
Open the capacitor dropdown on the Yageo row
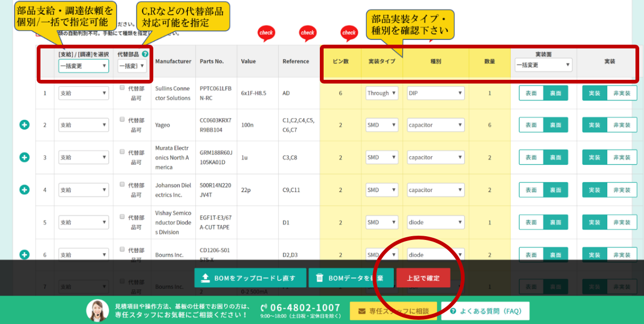click(436, 125)
